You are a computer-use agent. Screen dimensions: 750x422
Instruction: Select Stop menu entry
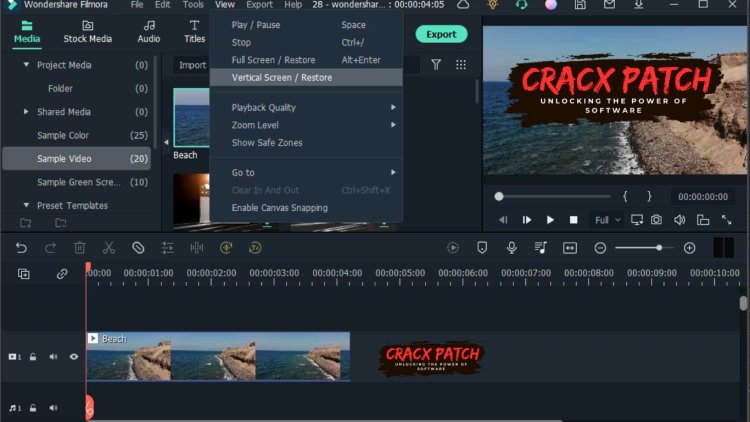[306, 42]
